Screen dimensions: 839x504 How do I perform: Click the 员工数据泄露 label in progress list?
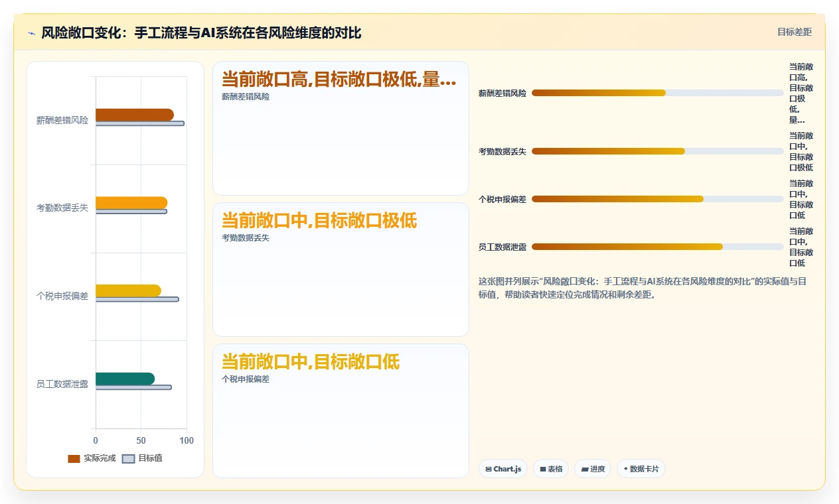pos(502,247)
